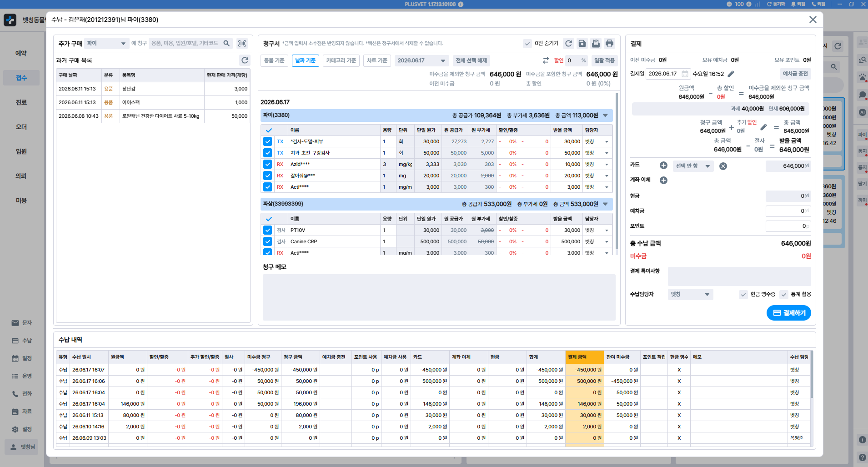Toggle the 현금 영수증 checkbox
868x467 pixels.
point(743,294)
